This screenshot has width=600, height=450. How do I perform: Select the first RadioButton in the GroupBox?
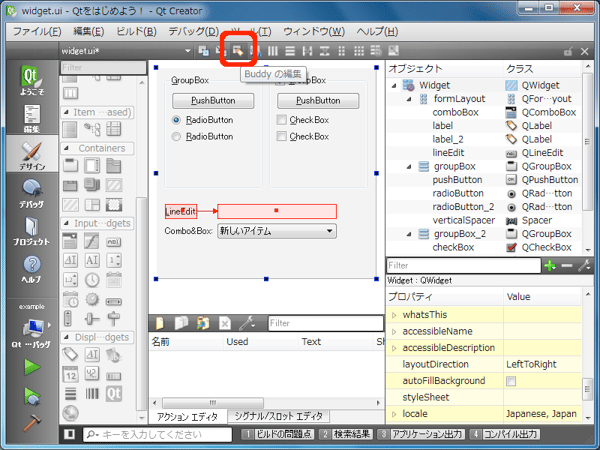pos(177,120)
